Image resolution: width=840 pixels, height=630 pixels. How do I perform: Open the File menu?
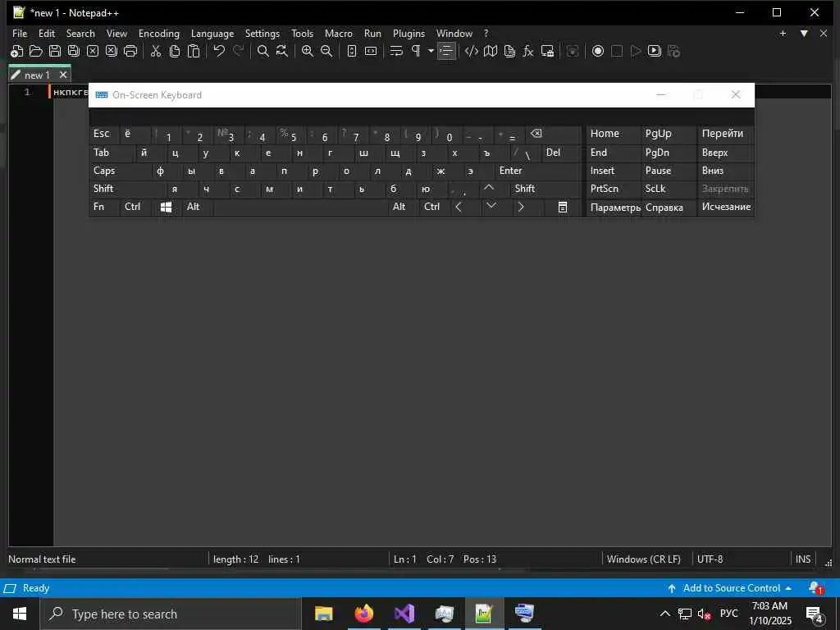click(20, 34)
